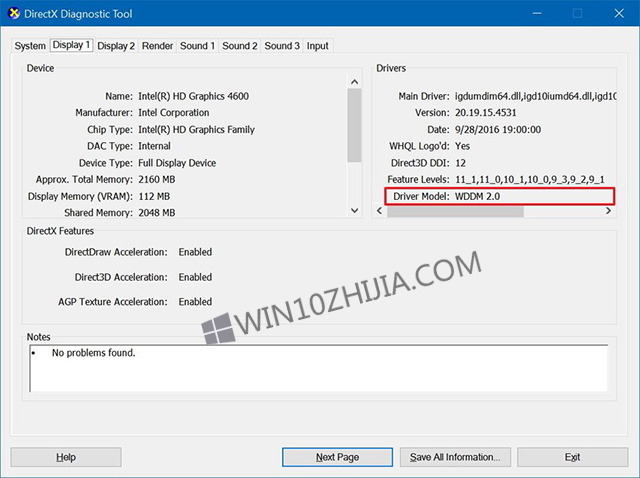Open the Sound 3 tab
The height and width of the screenshot is (478, 640).
tap(282, 46)
